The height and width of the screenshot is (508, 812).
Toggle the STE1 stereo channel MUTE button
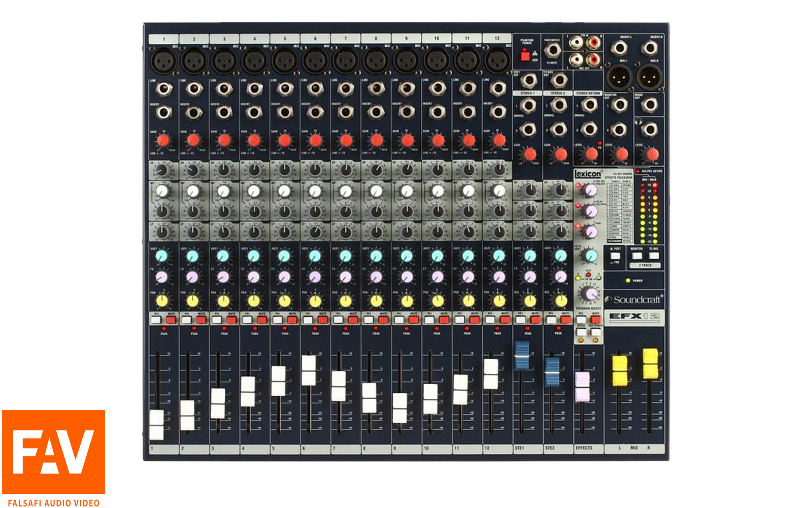[x=535, y=320]
